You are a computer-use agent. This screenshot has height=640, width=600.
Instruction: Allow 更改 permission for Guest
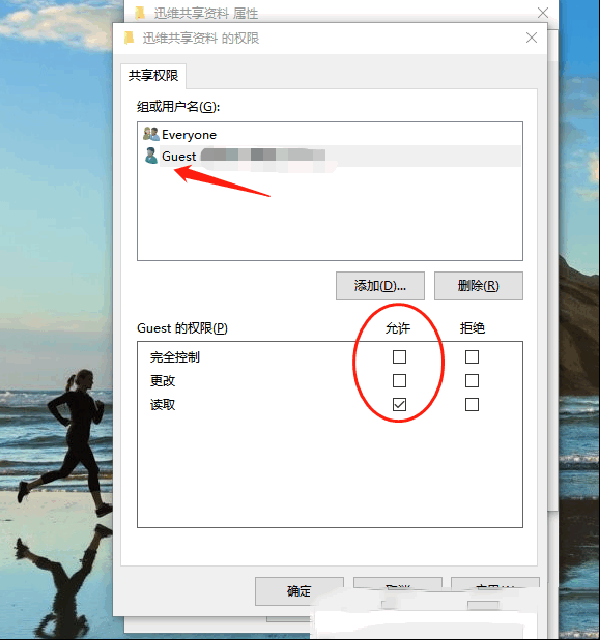tap(399, 380)
